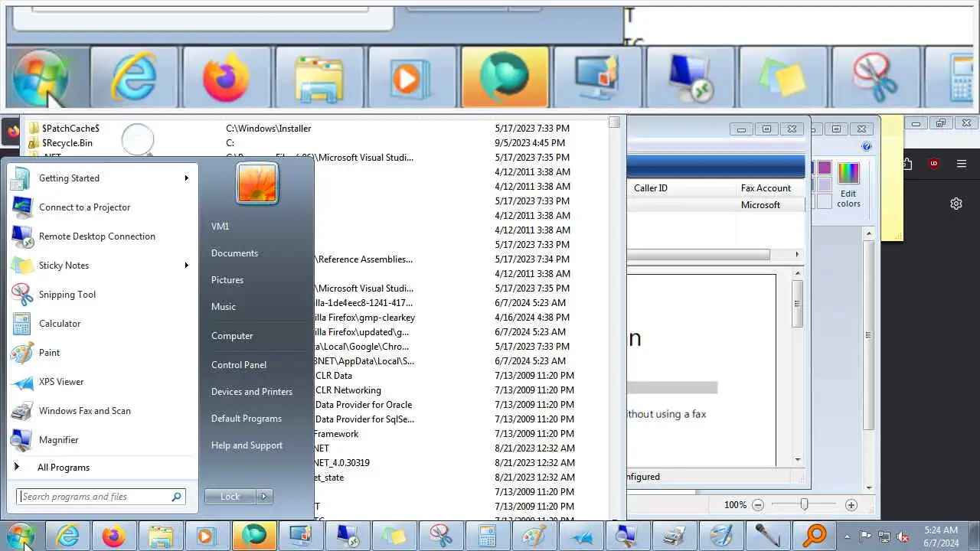Switch to Firefox on the taskbar
This screenshot has width=980, height=551.
[114, 536]
